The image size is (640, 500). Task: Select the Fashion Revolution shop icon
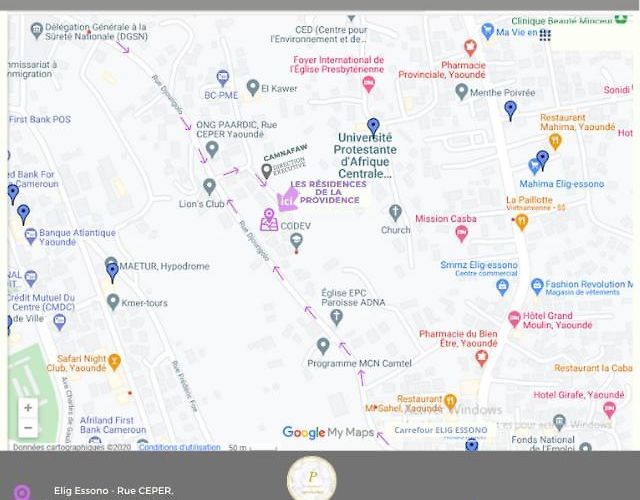[537, 287]
